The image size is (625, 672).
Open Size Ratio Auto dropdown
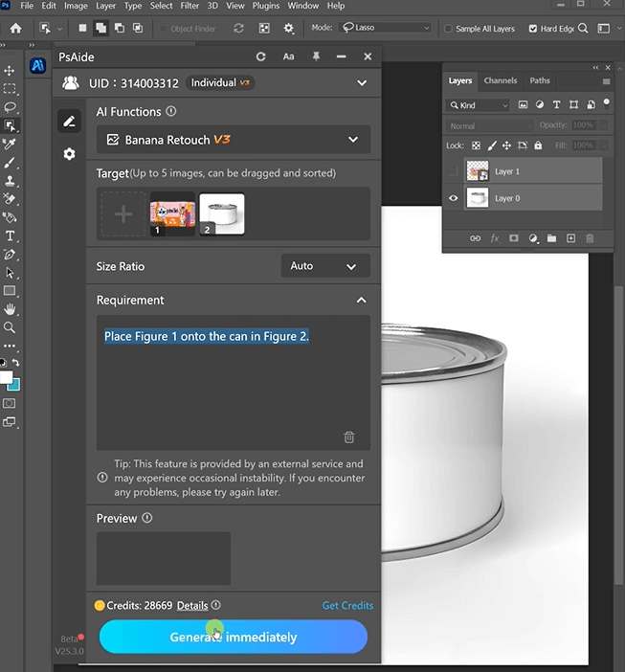pos(325,266)
